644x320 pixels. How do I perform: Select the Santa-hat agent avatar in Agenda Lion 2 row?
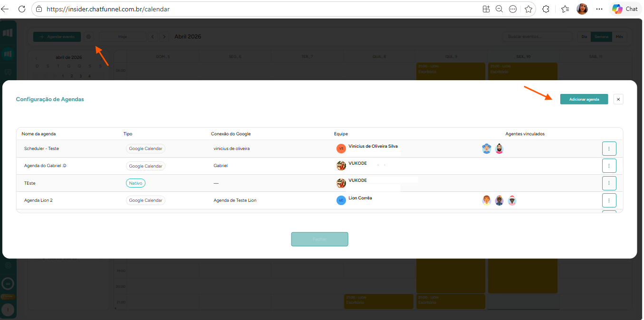[x=512, y=200]
